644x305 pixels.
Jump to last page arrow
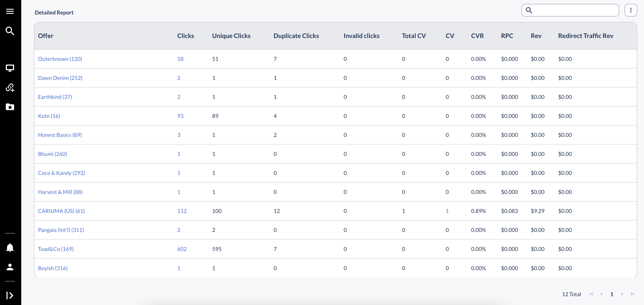(632, 294)
